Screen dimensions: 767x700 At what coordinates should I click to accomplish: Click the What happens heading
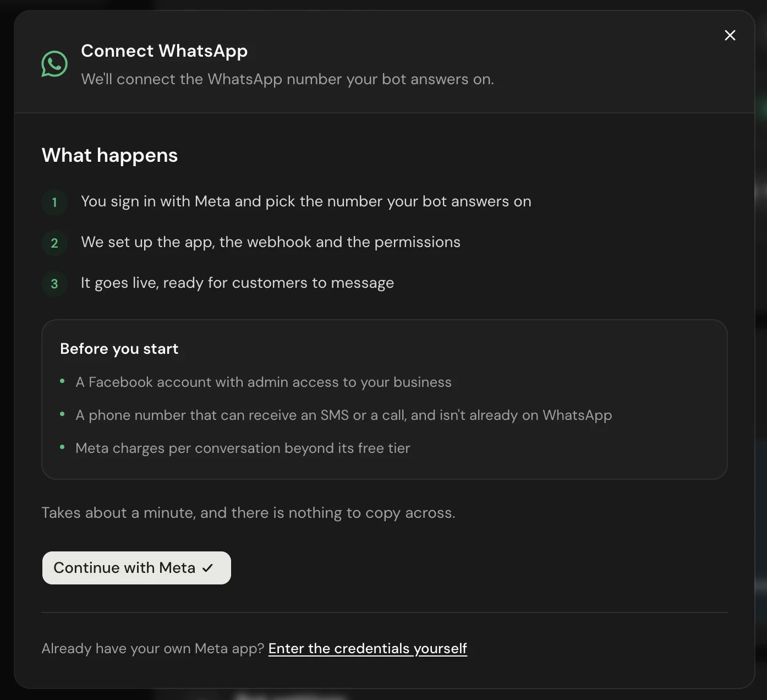(110, 155)
